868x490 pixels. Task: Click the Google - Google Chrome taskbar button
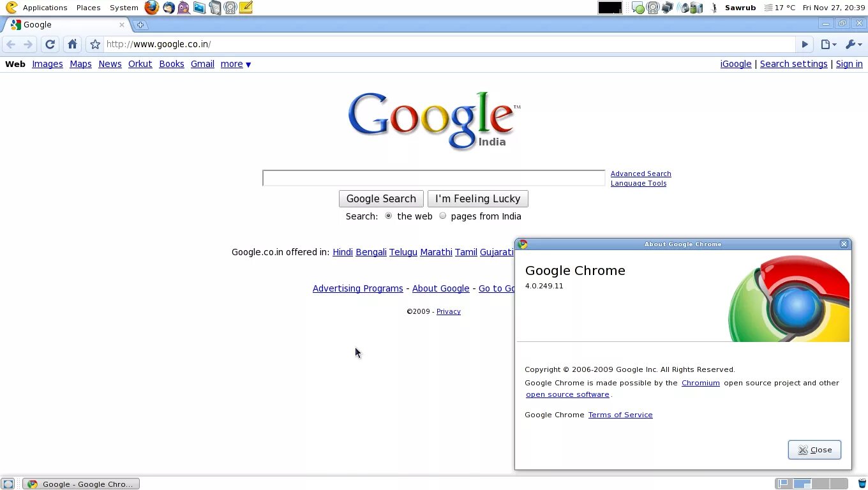pos(81,484)
